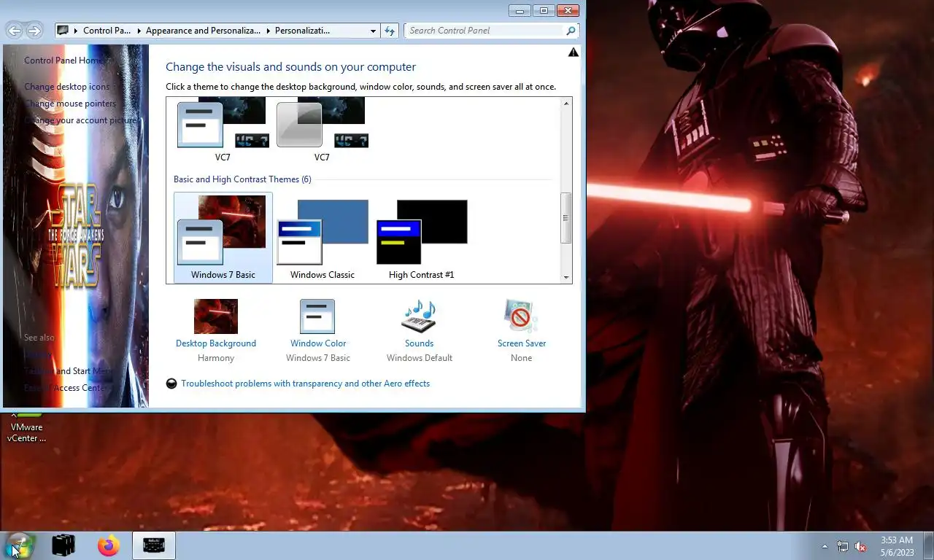Click the search magnifier icon
934x560 pixels.
click(571, 31)
